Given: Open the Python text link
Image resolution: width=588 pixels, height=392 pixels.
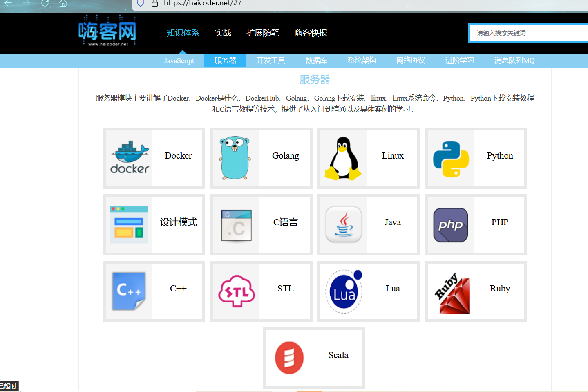Looking at the screenshot, I should tap(500, 156).
